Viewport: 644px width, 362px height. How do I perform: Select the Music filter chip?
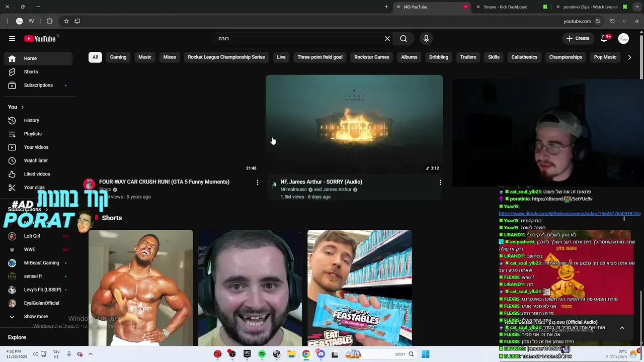pyautogui.click(x=145, y=57)
